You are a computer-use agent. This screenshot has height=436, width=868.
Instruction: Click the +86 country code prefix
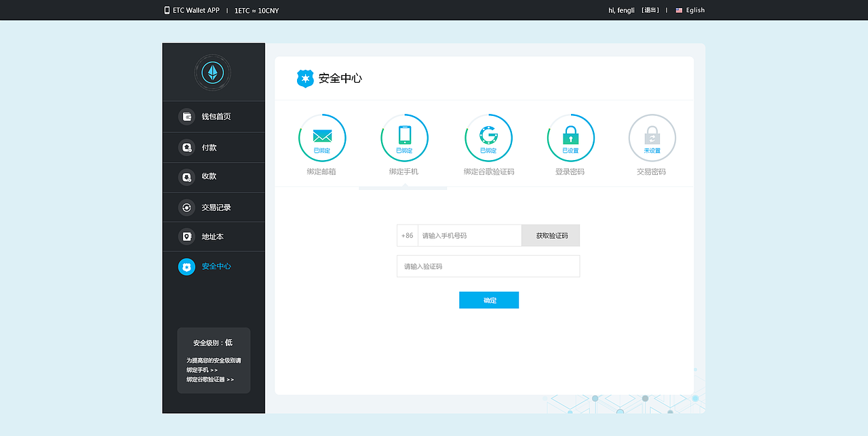pos(408,235)
